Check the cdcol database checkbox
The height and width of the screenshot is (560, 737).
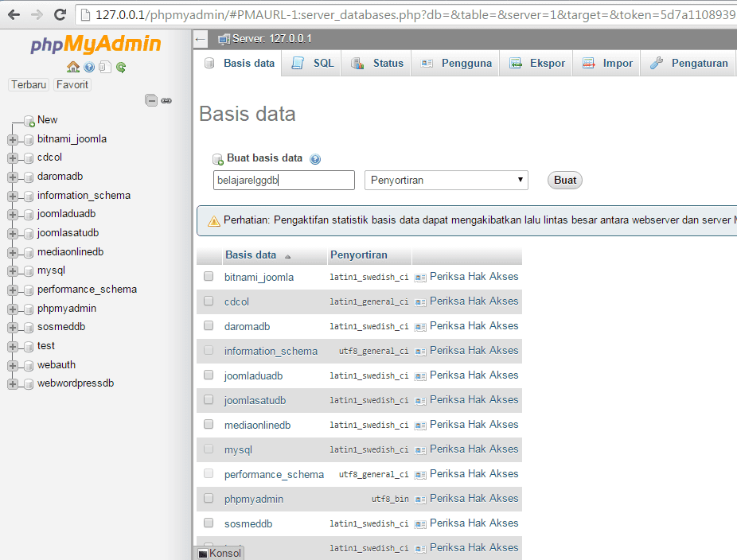click(x=209, y=301)
